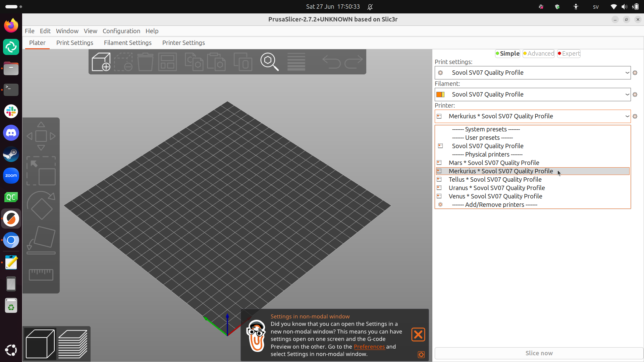Select the Scale gizmo tool

[41, 171]
